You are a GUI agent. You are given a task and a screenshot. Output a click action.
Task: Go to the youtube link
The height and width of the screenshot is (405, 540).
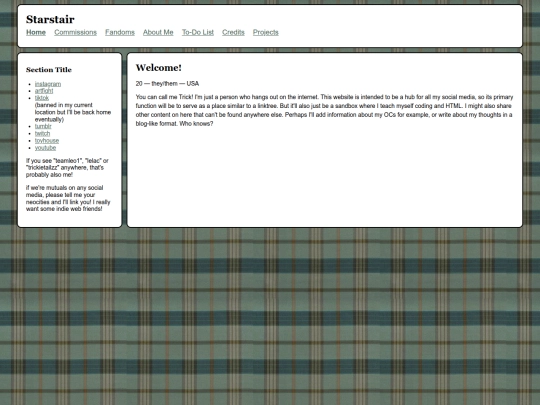(x=45, y=148)
